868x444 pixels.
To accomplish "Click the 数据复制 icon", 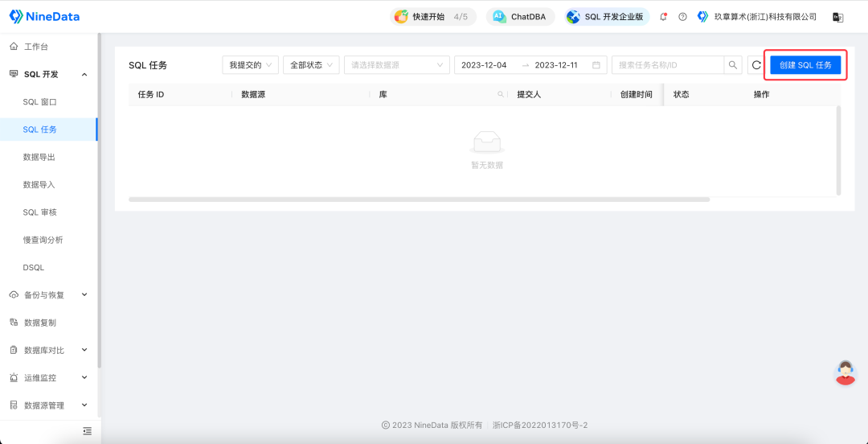I will (14, 323).
